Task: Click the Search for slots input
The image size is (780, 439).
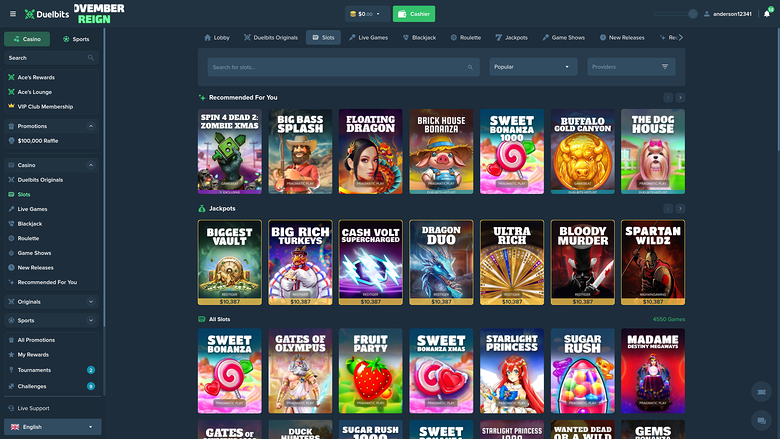Action: tap(343, 67)
